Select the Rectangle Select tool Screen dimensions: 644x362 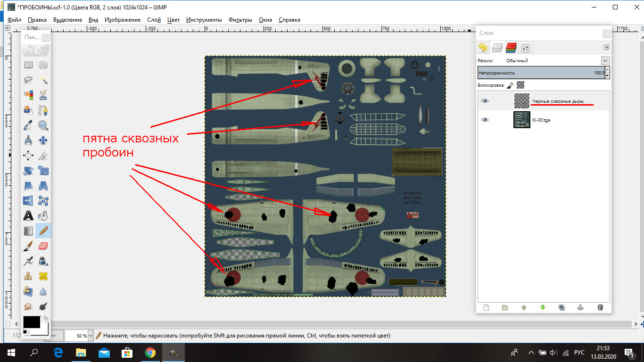tap(28, 65)
